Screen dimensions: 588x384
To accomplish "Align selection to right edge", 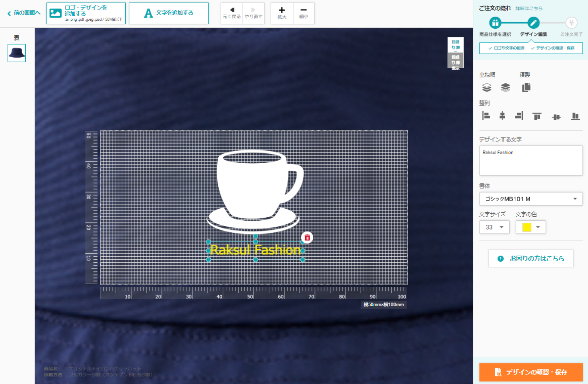I will pos(519,116).
